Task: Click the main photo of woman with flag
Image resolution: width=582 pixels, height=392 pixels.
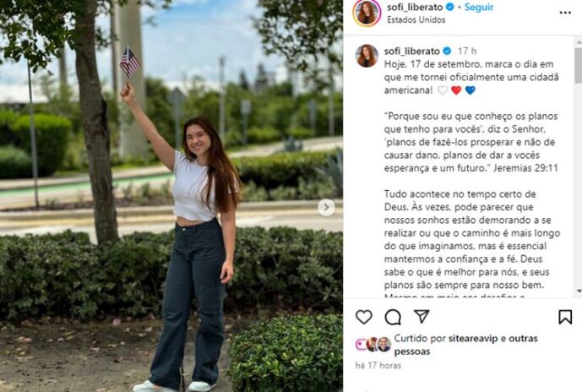Action: 171,196
